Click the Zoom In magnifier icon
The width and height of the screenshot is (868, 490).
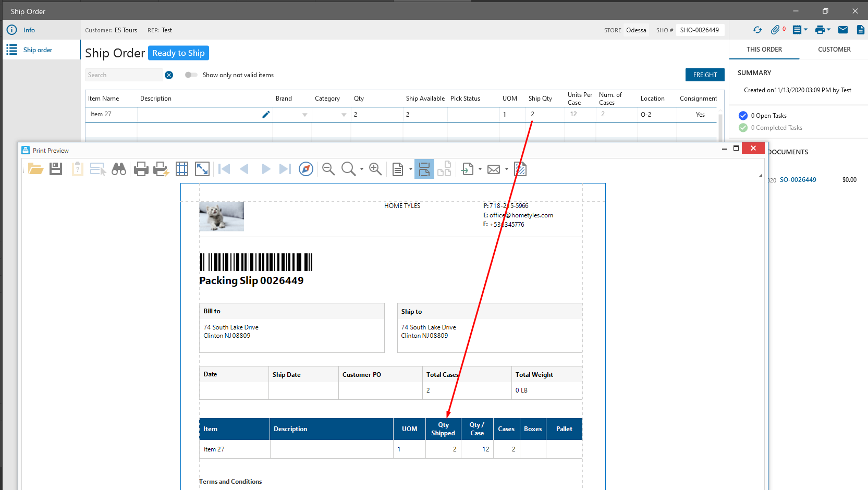(x=375, y=169)
